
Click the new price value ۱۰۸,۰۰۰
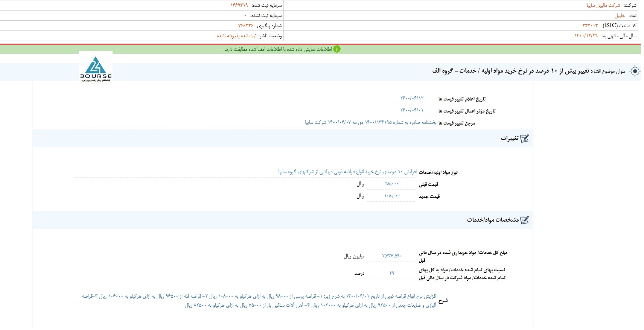[x=392, y=196]
